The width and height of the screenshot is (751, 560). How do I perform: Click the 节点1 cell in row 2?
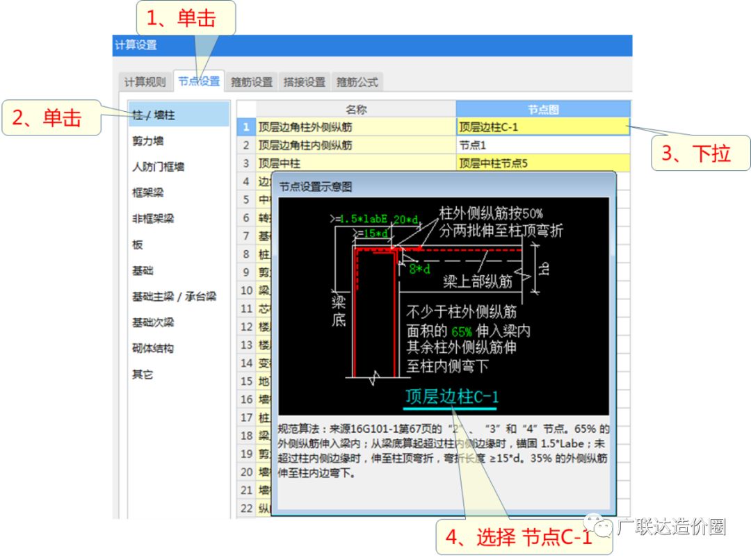pyautogui.click(x=543, y=145)
